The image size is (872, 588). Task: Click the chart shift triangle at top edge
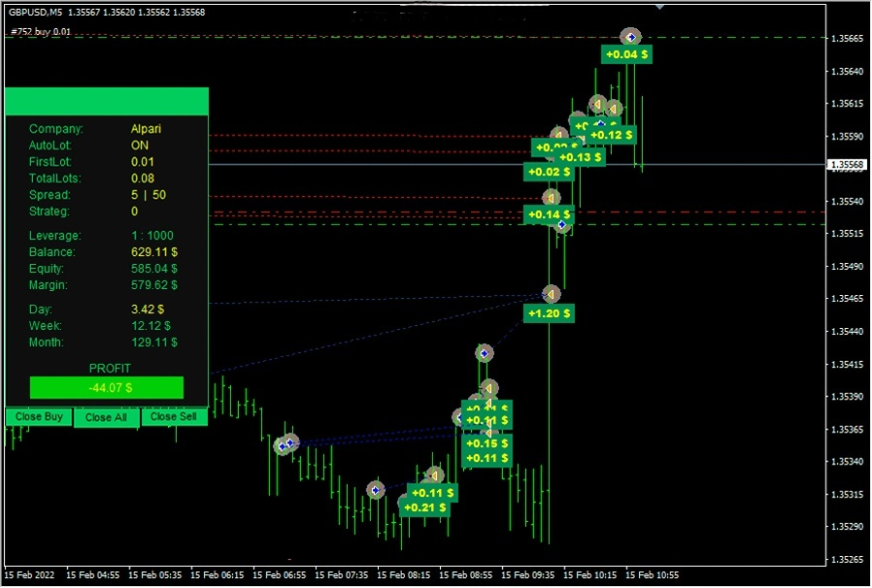pyautogui.click(x=660, y=6)
